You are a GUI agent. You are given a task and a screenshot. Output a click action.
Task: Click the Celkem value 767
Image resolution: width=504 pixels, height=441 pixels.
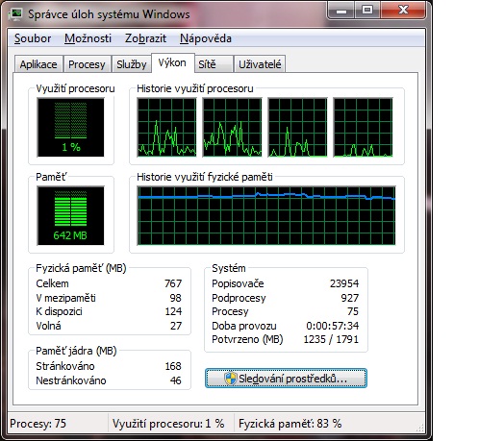(173, 283)
